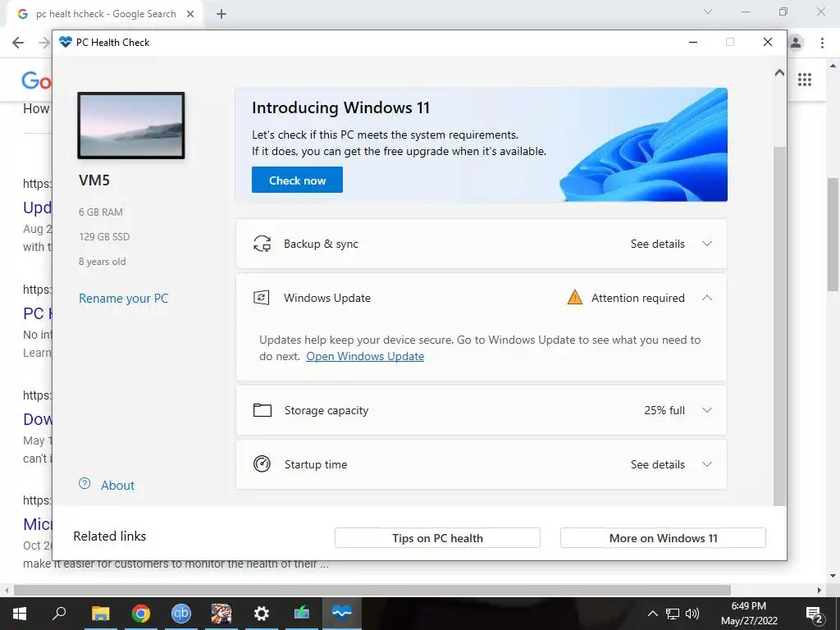
Task: Open the About link
Action: [117, 486]
